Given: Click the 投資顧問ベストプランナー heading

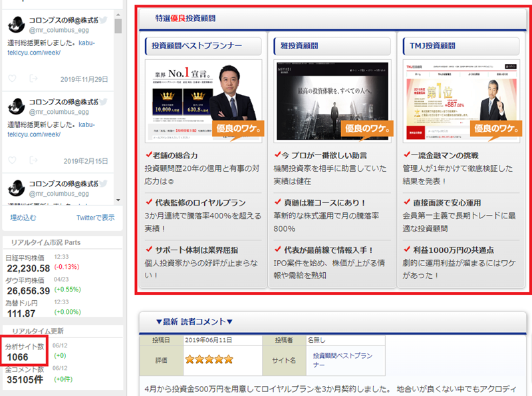Looking at the screenshot, I should coord(196,46).
